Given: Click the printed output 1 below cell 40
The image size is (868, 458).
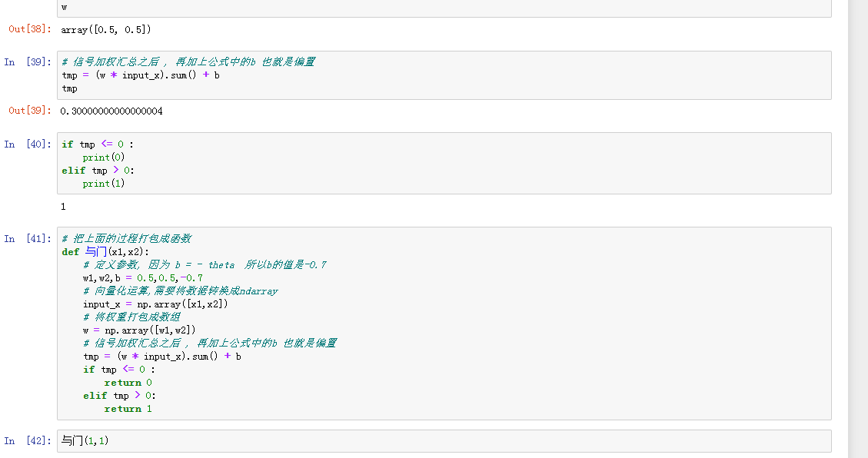Looking at the screenshot, I should [x=64, y=207].
